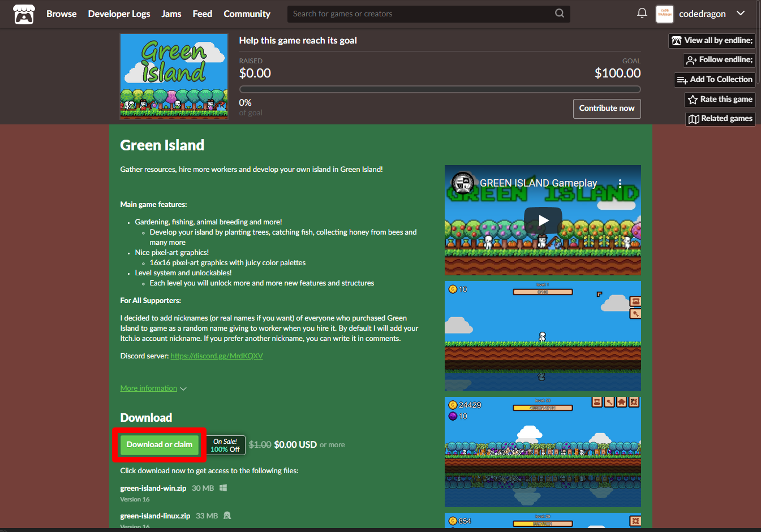Open the GREEN ISLAND Gameplay video title
This screenshot has width=761, height=532.
538,183
